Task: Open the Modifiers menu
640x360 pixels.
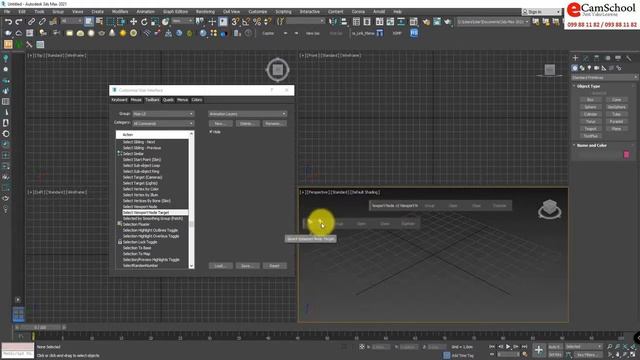Action: (120, 12)
